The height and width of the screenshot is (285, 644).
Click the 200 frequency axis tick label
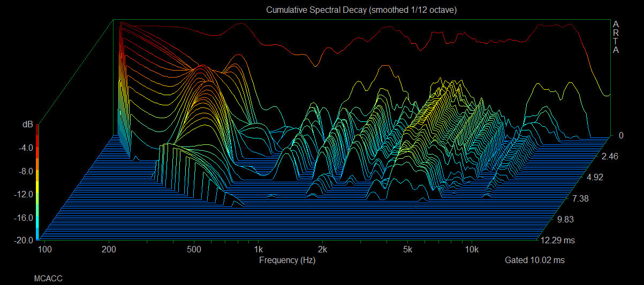(109, 250)
